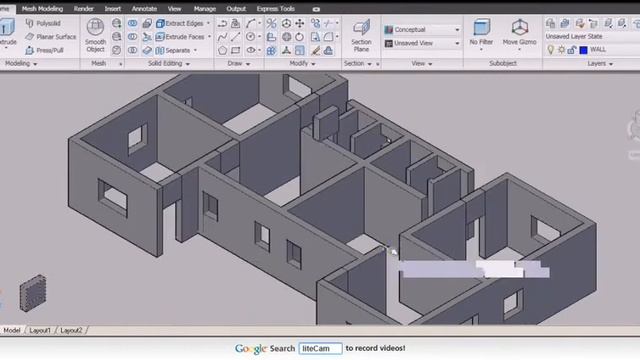The width and height of the screenshot is (640, 360).
Task: Click the Smooth Object mesh button
Action: pyautogui.click(x=96, y=36)
